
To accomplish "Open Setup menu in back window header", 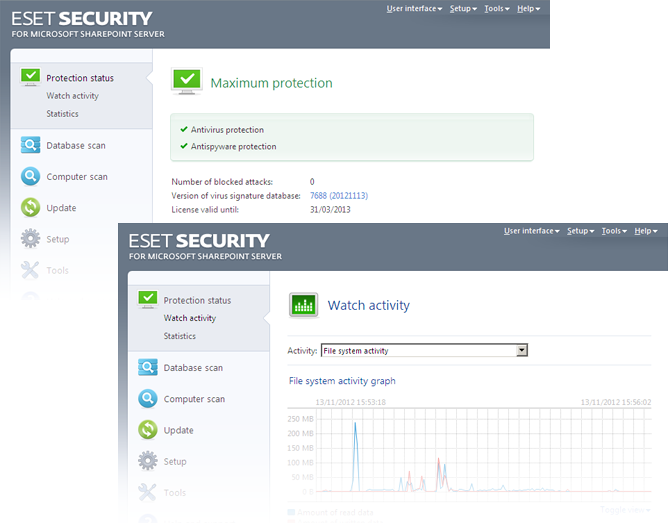I will tap(463, 9).
